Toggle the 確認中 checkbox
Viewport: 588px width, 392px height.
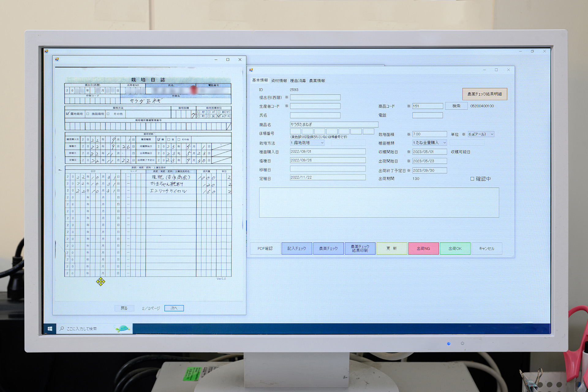tap(472, 179)
